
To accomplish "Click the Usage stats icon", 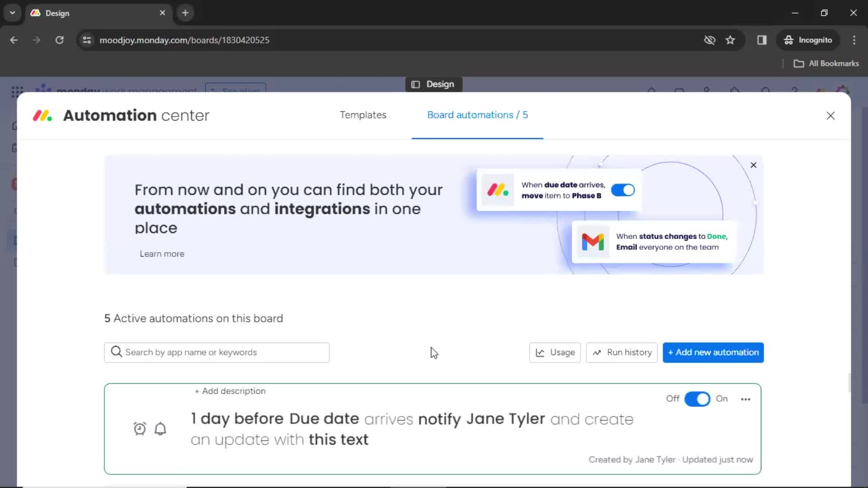I will (x=540, y=352).
